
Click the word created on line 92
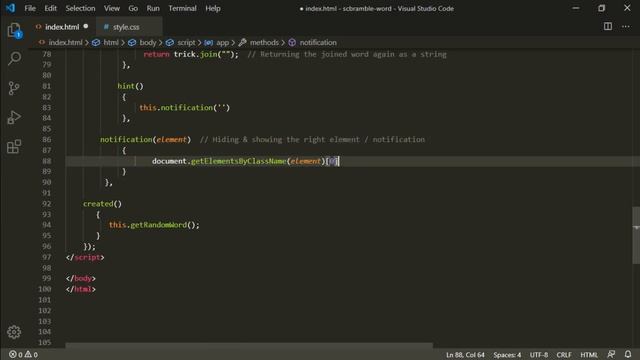tap(98, 203)
